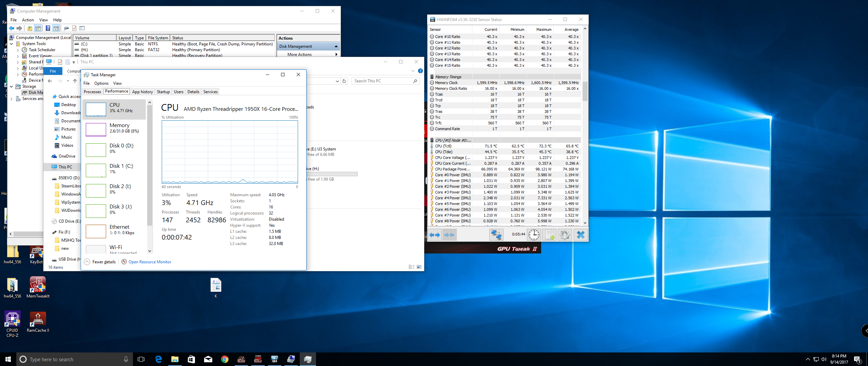The image size is (868, 366).
Task: Click Show/Hide Console Tree toolbar icon
Action: click(x=38, y=28)
